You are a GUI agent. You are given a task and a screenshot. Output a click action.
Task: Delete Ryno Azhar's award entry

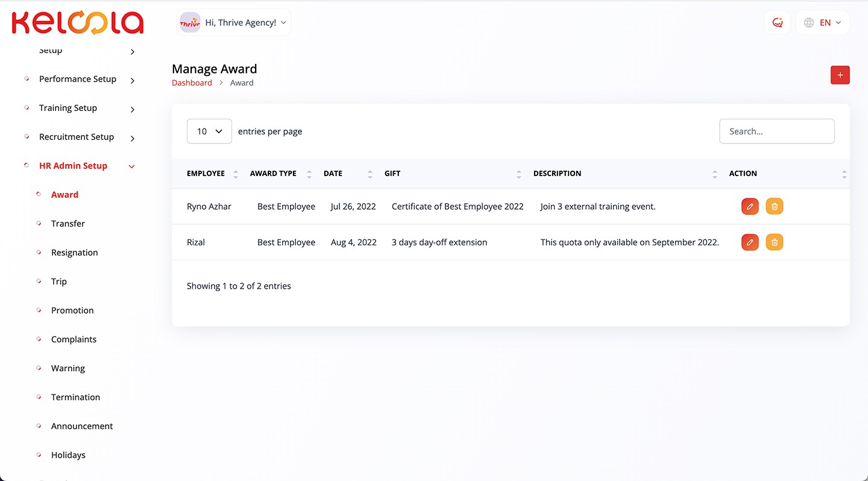pyautogui.click(x=775, y=207)
